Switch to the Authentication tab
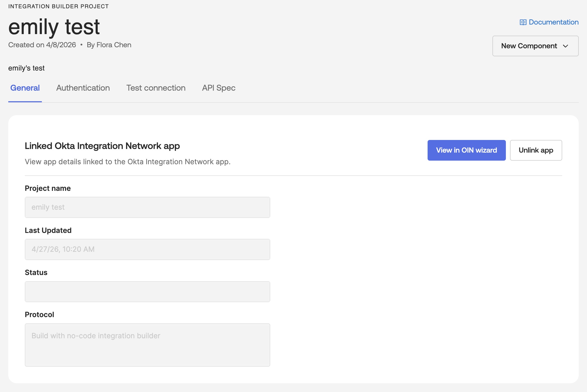The height and width of the screenshot is (392, 587). point(83,88)
